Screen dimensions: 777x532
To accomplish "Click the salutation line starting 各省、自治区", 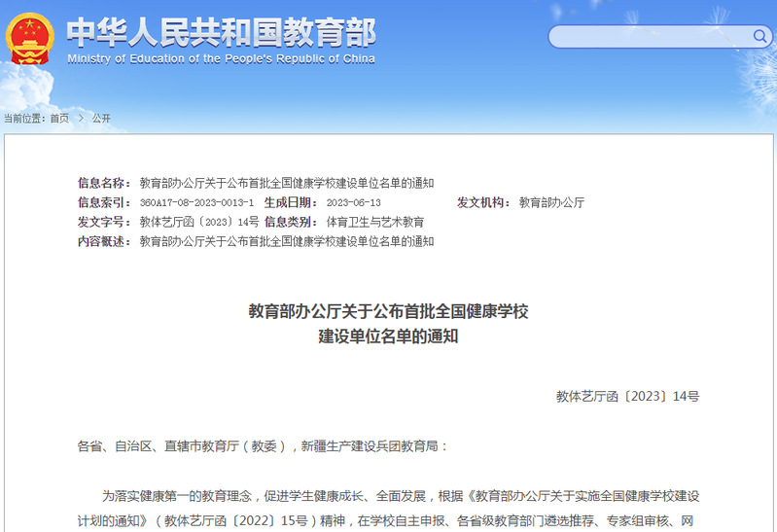I will [263, 445].
